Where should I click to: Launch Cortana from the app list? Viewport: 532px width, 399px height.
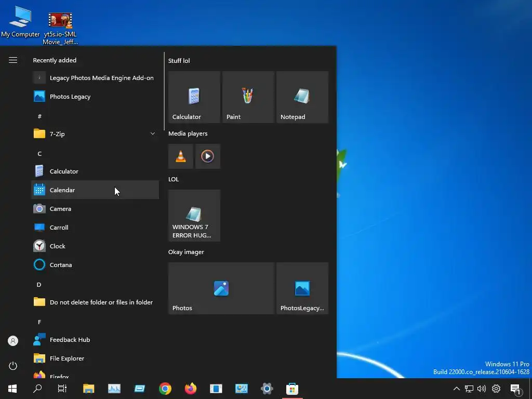pyautogui.click(x=95, y=264)
